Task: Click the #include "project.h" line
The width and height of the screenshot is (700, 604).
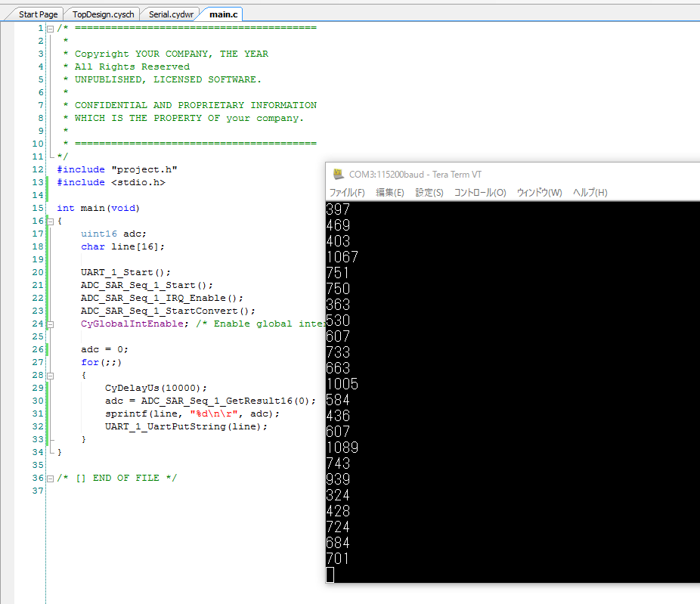Action: (x=117, y=169)
